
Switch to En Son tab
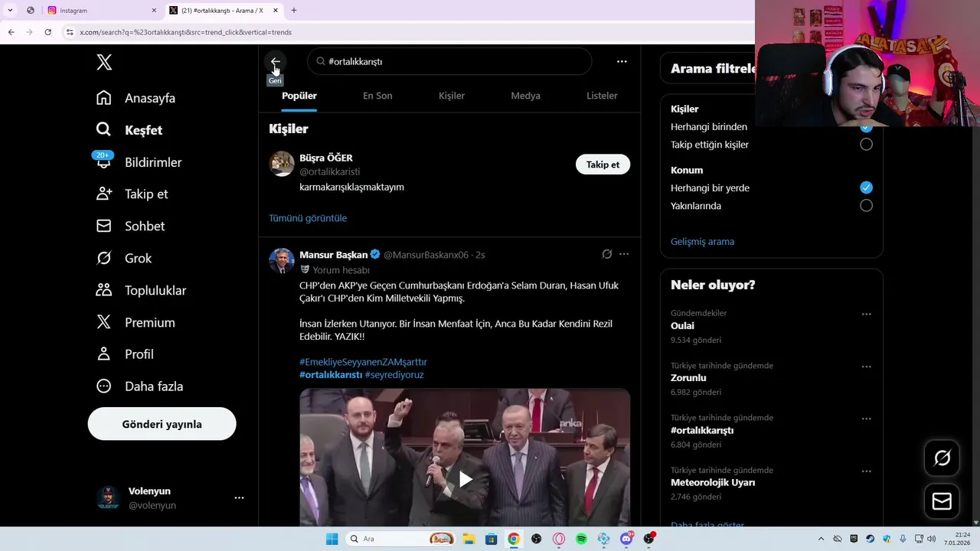(x=377, y=96)
